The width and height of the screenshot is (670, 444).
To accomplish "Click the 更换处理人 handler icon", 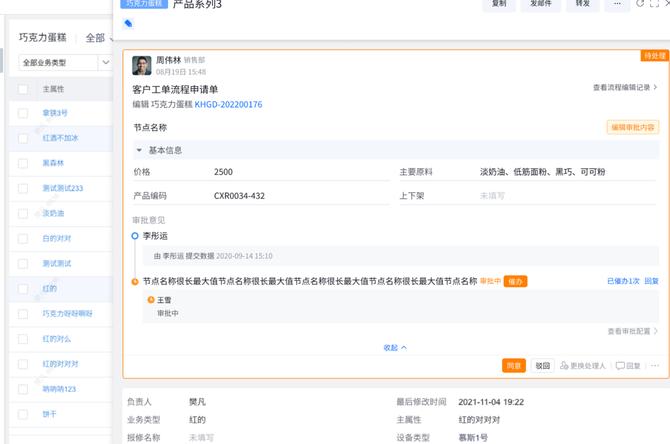I will click(x=564, y=366).
